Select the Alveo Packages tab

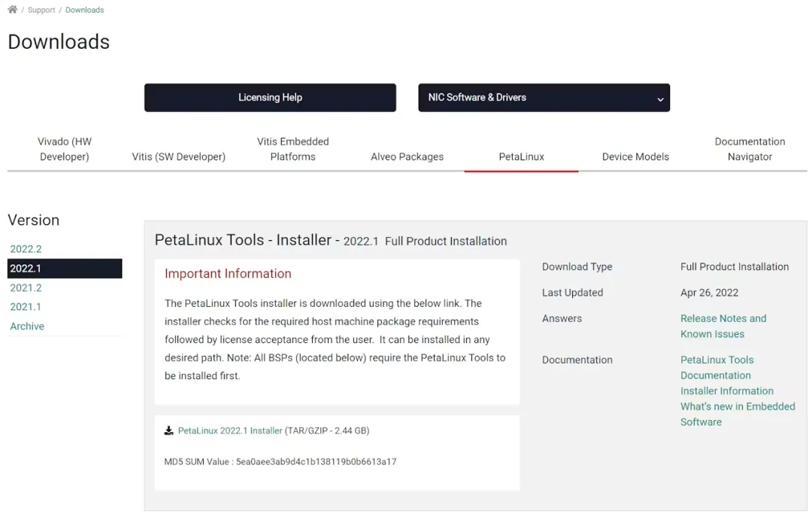407,157
